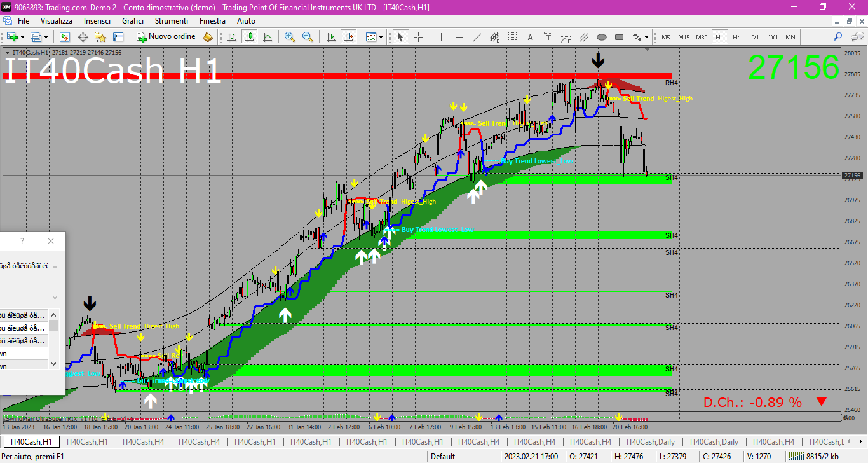This screenshot has width=868, height=463.
Task: Click the chart shift triangle marker
Action: pyautogui.click(x=647, y=49)
